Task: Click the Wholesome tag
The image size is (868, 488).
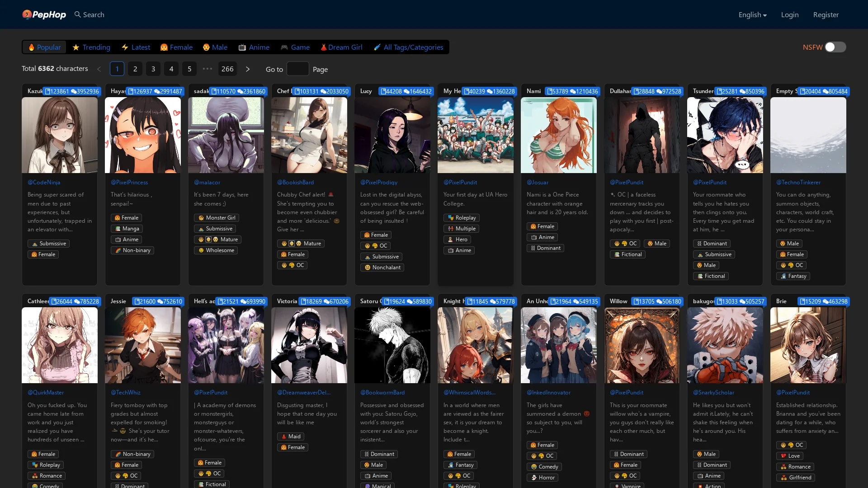Action: pyautogui.click(x=216, y=250)
